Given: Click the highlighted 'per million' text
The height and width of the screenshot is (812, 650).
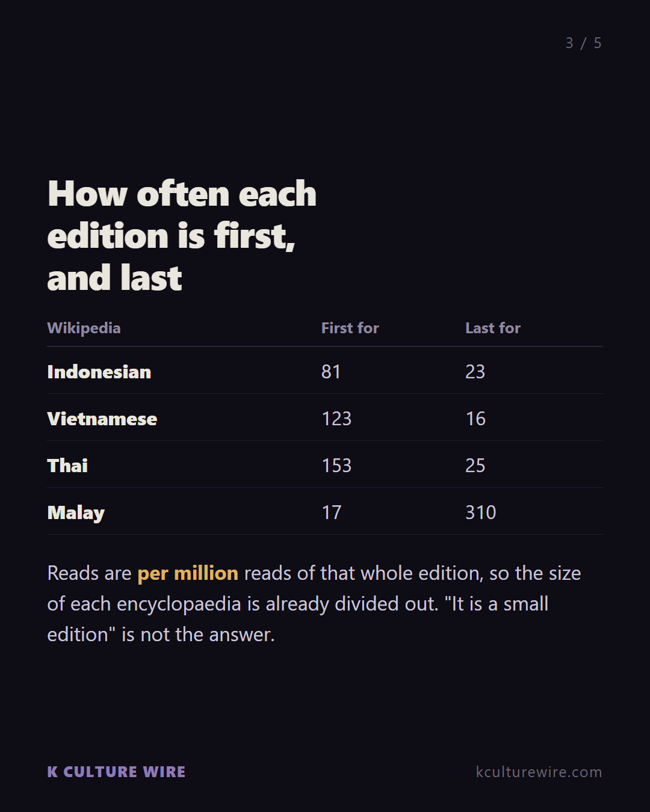Looking at the screenshot, I should [x=188, y=573].
